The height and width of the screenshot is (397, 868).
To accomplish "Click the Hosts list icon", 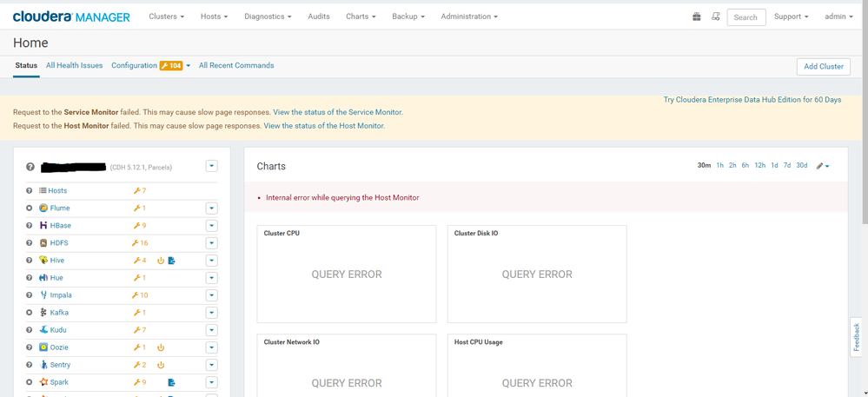I will pyautogui.click(x=43, y=190).
